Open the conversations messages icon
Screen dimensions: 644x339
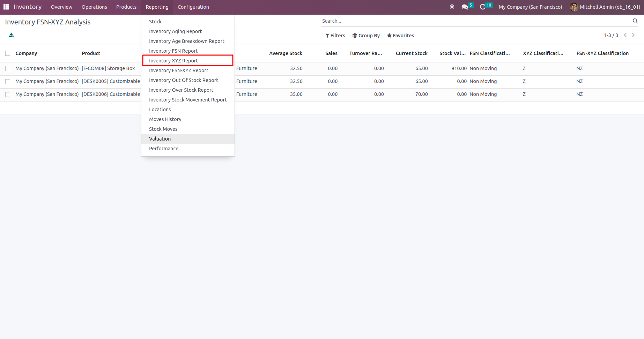pos(465,7)
